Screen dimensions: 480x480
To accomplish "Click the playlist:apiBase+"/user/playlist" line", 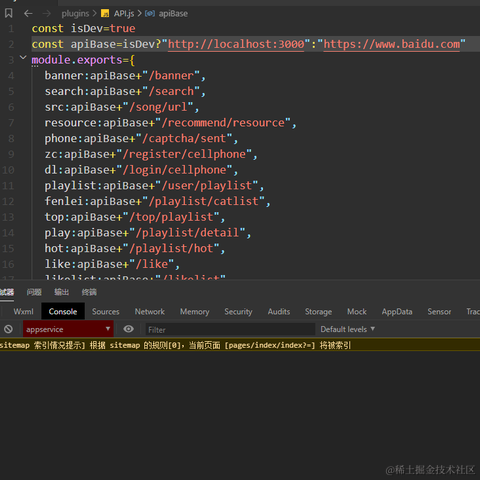I will point(154,186).
